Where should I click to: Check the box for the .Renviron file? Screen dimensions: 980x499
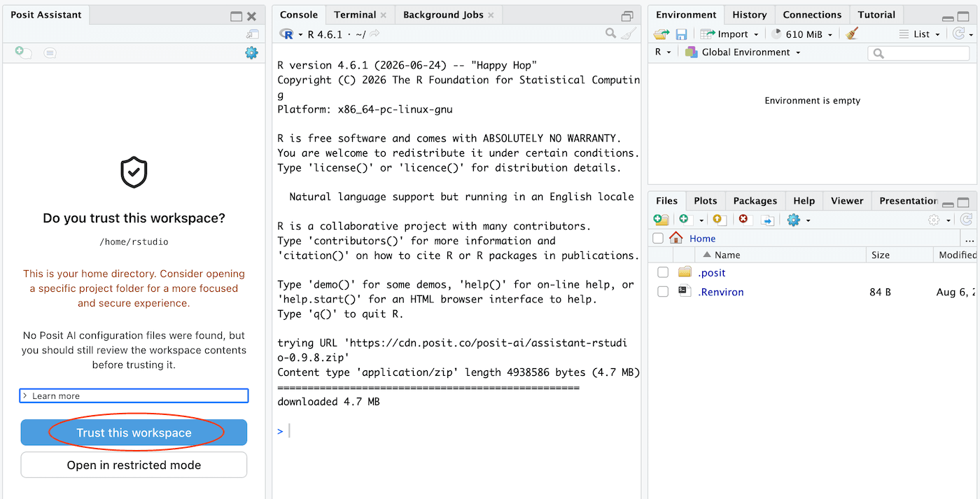(x=663, y=292)
